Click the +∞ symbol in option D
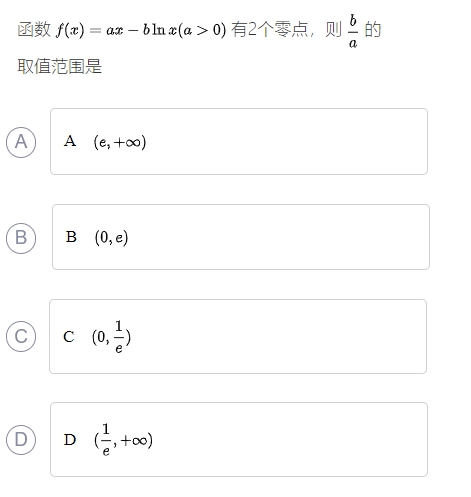This screenshot has width=471, height=497. coord(134,441)
